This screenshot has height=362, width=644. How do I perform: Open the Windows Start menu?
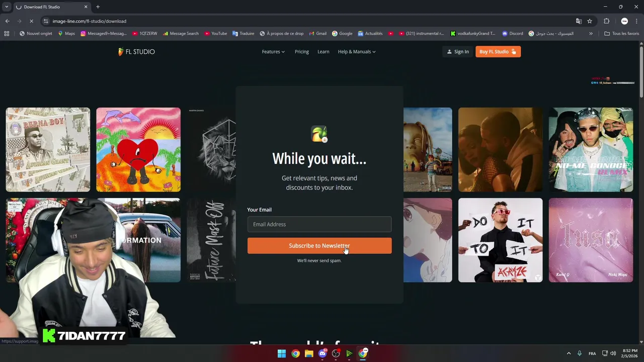282,353
